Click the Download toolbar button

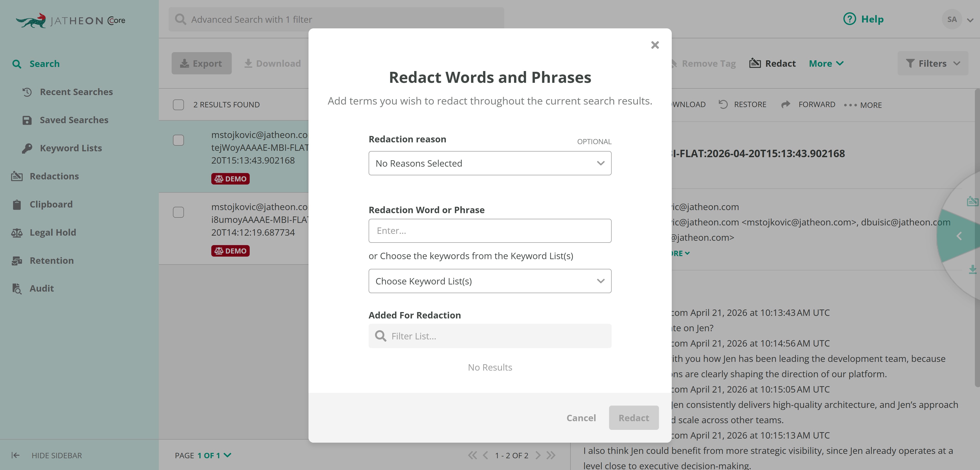tap(272, 63)
